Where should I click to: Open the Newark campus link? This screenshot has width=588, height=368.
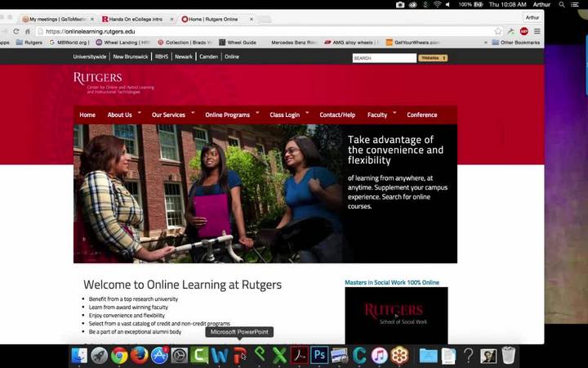[184, 56]
